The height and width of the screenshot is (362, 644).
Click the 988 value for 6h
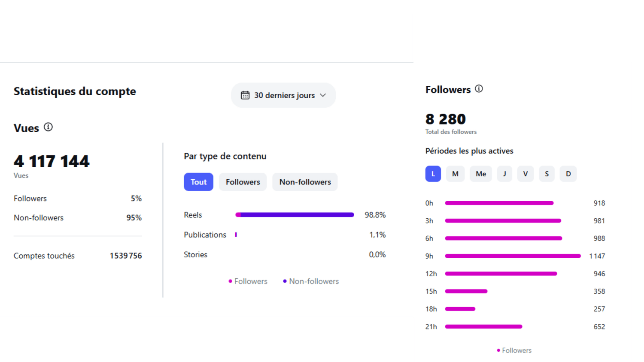tap(599, 238)
